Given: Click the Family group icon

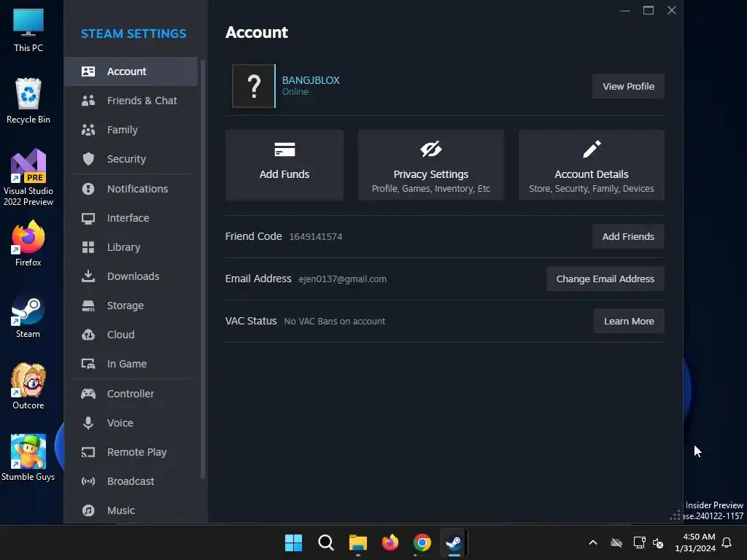Looking at the screenshot, I should (x=88, y=130).
